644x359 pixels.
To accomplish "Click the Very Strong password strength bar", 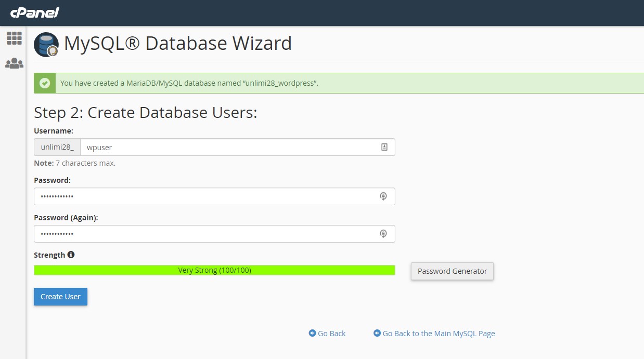I will pyautogui.click(x=214, y=270).
